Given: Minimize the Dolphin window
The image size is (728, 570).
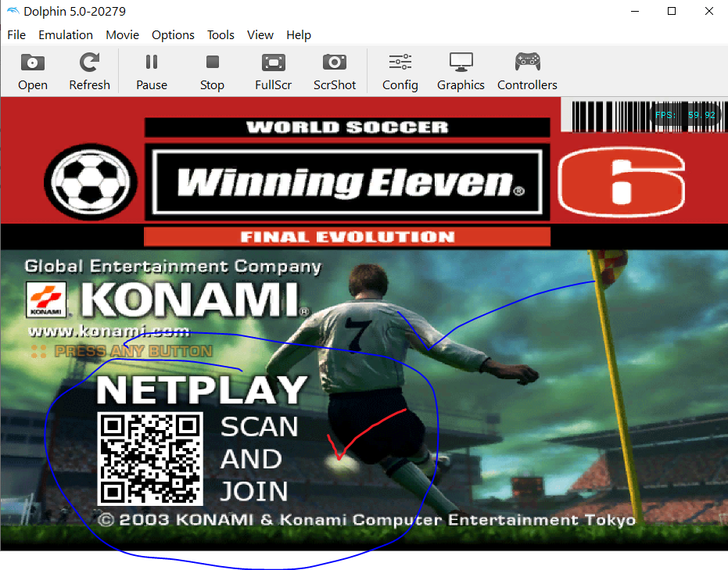Looking at the screenshot, I should click(x=635, y=11).
